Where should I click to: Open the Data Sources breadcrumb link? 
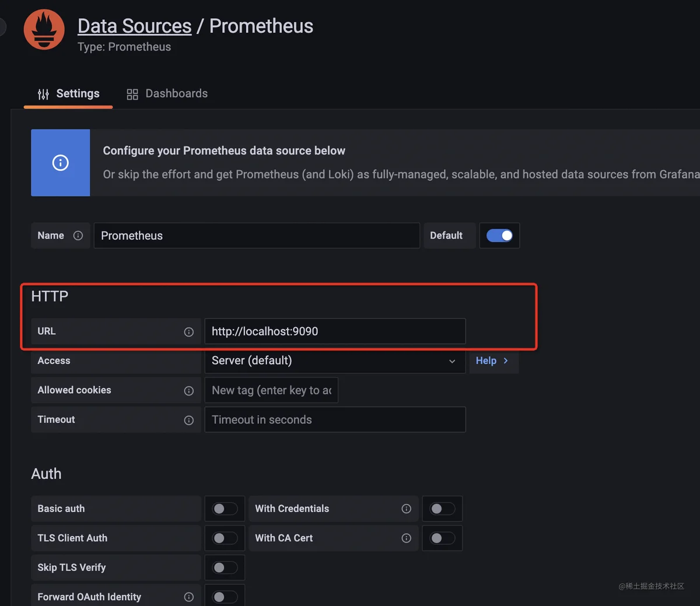134,26
